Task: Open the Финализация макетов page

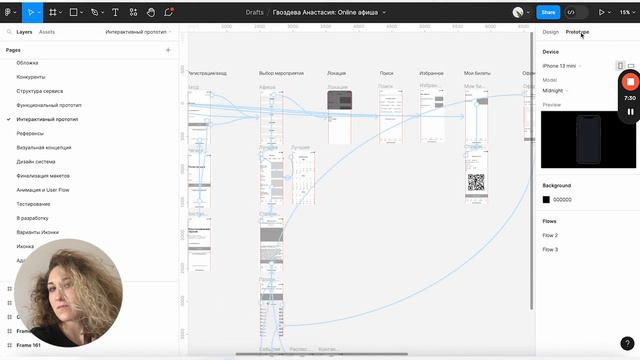Action: pyautogui.click(x=43, y=176)
